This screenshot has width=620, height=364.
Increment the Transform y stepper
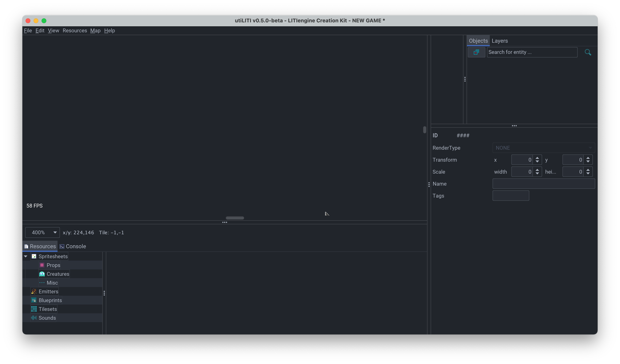(x=588, y=158)
